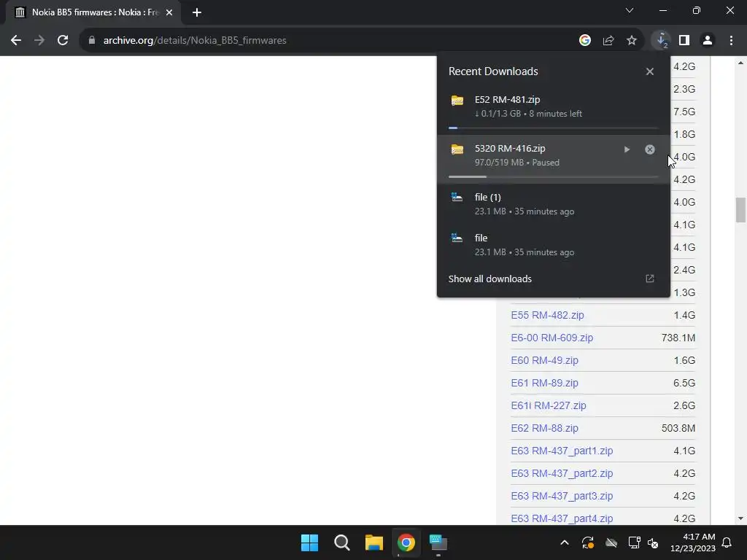The image size is (747, 560).
Task: Download E61 RM-89.zip
Action: coord(544,383)
